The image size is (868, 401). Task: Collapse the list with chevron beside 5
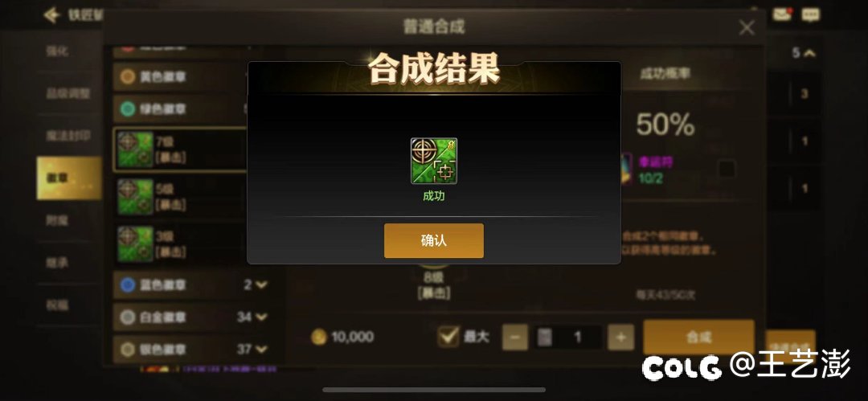coord(809,53)
